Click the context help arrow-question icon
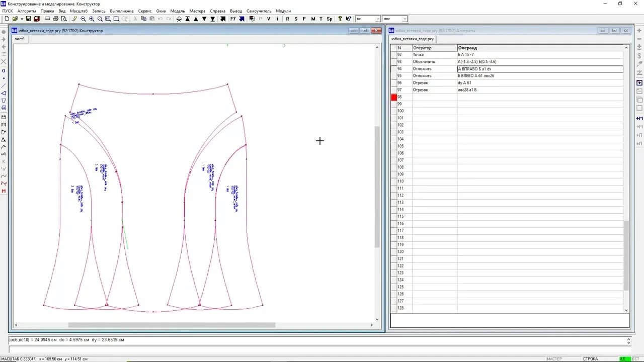Screen dimensions: 644x362 pyautogui.click(x=348, y=19)
